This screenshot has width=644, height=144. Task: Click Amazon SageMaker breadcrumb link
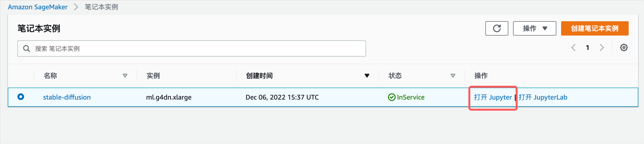(x=38, y=7)
